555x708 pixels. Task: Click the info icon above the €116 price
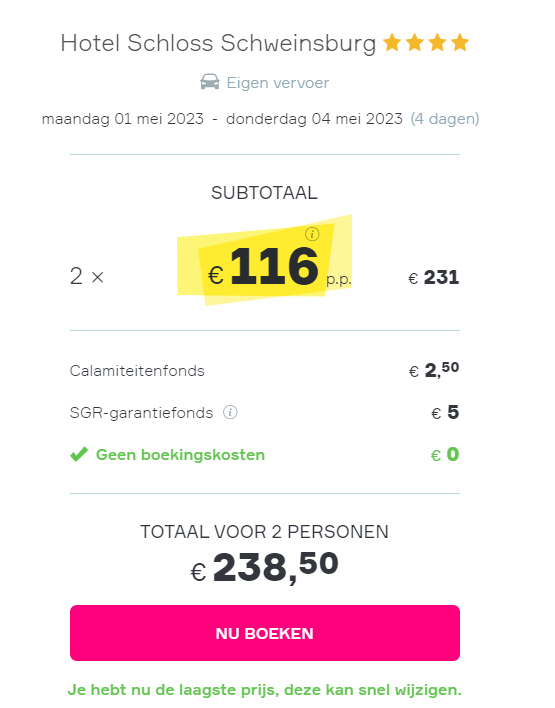click(x=312, y=234)
